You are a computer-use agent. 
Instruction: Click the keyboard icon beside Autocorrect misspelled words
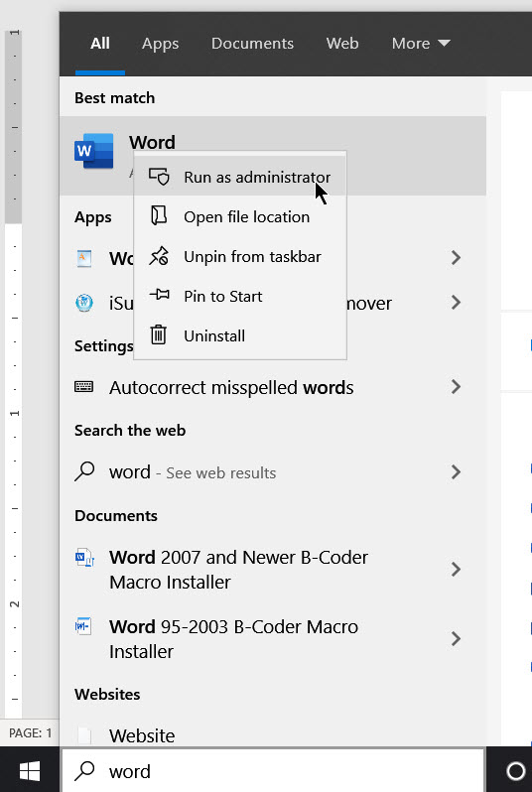[x=83, y=387]
